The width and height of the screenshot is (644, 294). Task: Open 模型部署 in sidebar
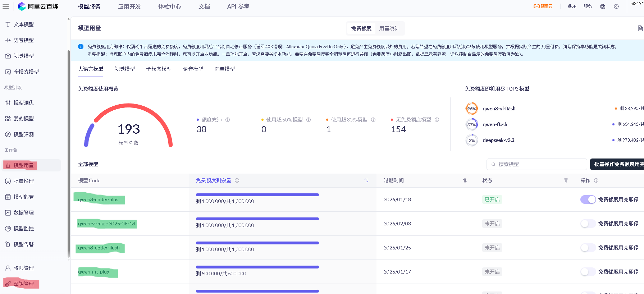(x=24, y=197)
